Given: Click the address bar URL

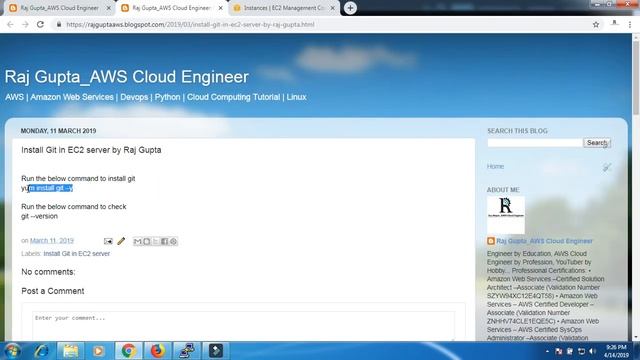Looking at the screenshot, I should tap(190, 24).
